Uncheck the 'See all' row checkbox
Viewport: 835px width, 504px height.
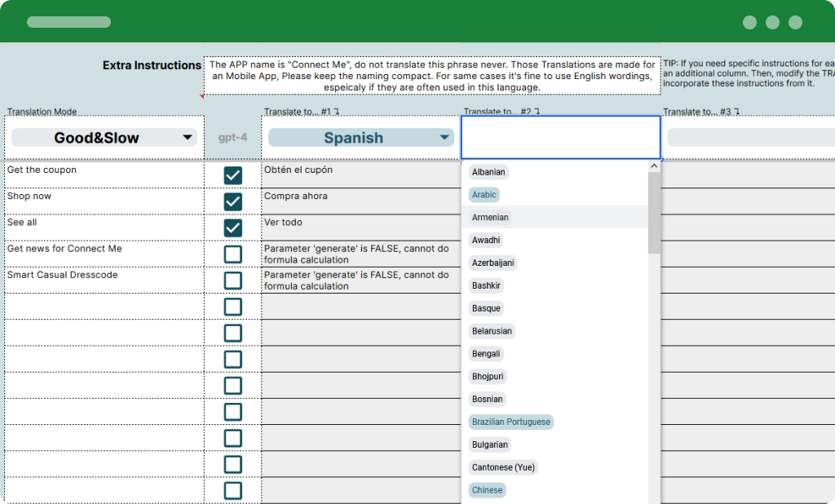click(x=232, y=228)
